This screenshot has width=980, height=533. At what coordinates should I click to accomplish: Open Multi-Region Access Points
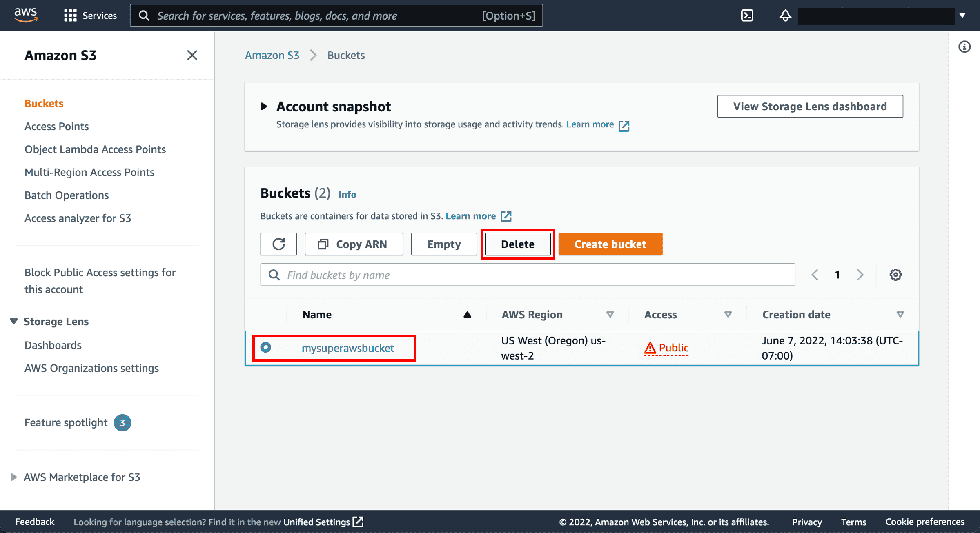[89, 172]
